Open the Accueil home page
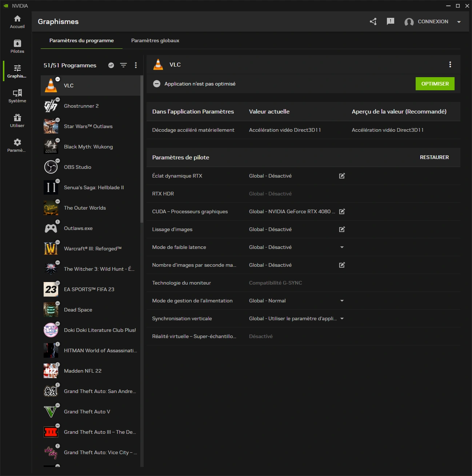The height and width of the screenshot is (476, 472). (17, 22)
